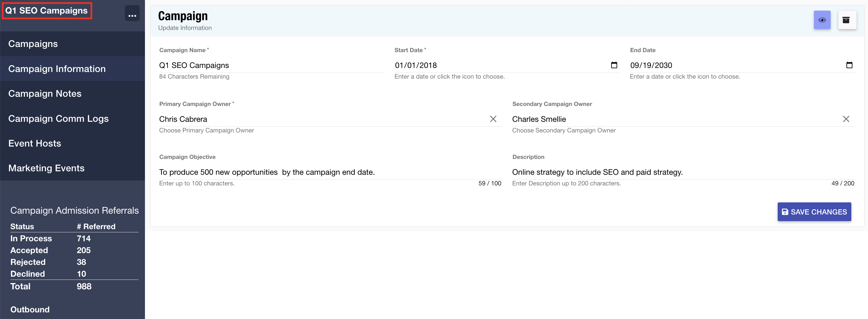The height and width of the screenshot is (319, 868).
Task: Open the three-dot sidebar options menu
Action: pyautogui.click(x=132, y=14)
